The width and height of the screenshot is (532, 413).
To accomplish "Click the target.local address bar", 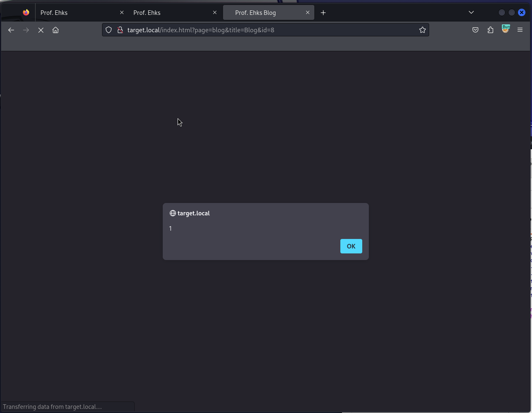I will point(248,30).
